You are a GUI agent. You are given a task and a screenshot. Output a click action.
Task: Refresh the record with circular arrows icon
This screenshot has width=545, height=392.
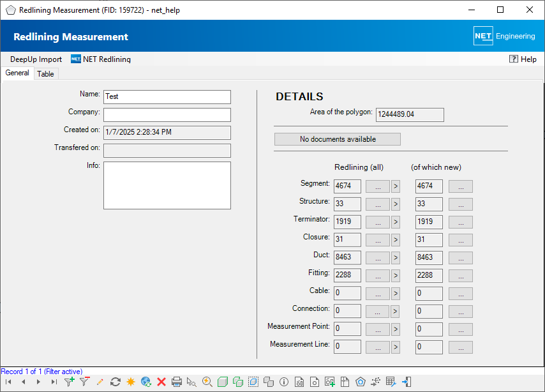(116, 382)
